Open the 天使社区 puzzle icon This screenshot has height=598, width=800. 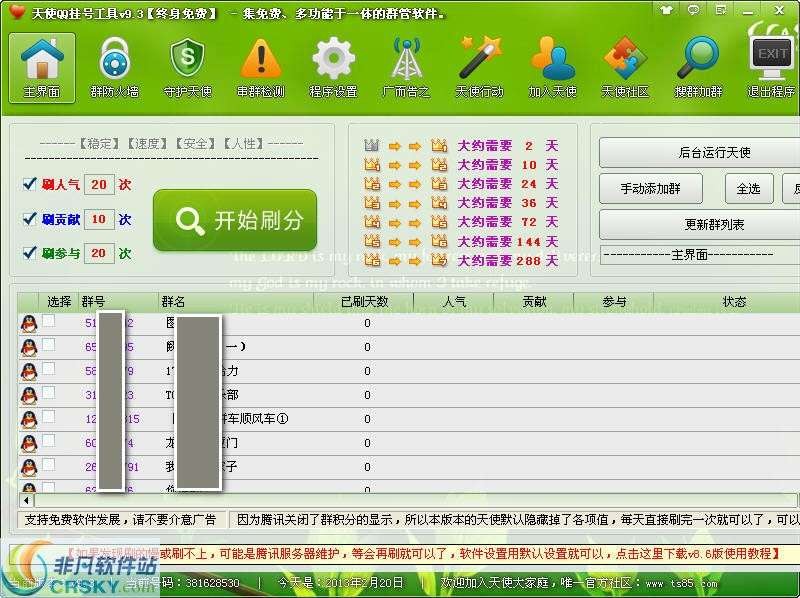625,68
